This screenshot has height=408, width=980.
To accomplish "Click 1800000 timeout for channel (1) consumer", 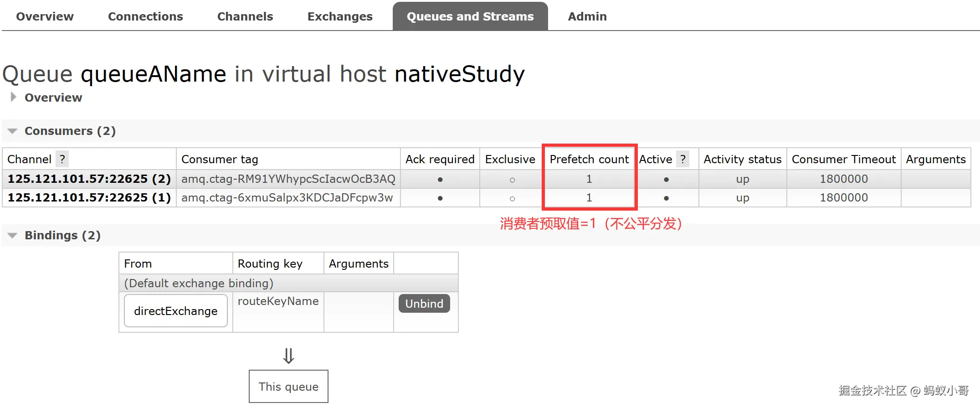I will pos(844,197).
